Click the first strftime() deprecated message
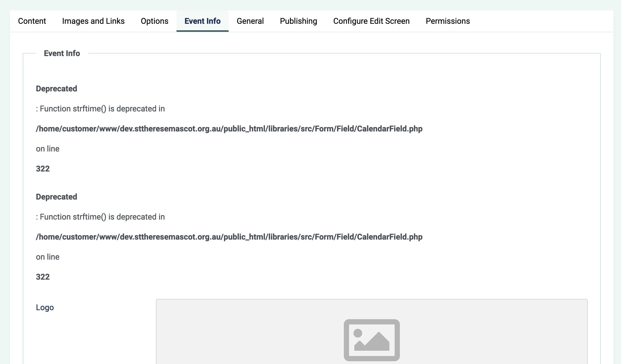621x364 pixels. pyautogui.click(x=100, y=109)
